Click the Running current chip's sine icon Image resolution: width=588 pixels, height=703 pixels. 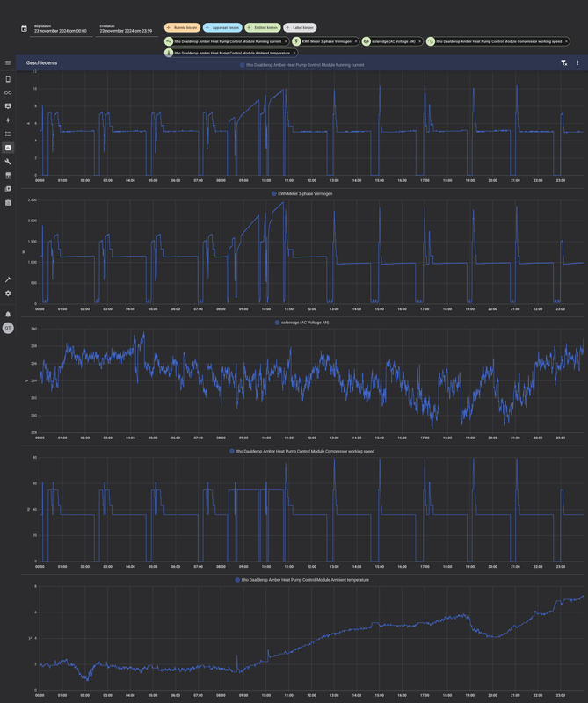(x=169, y=41)
